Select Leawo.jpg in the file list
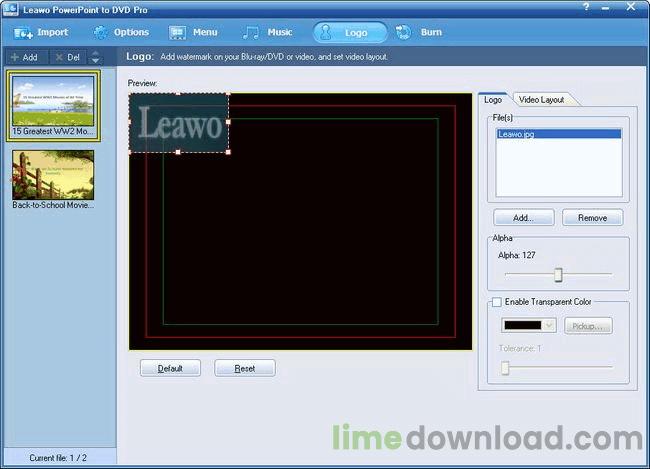The width and height of the screenshot is (650, 469). [x=518, y=133]
